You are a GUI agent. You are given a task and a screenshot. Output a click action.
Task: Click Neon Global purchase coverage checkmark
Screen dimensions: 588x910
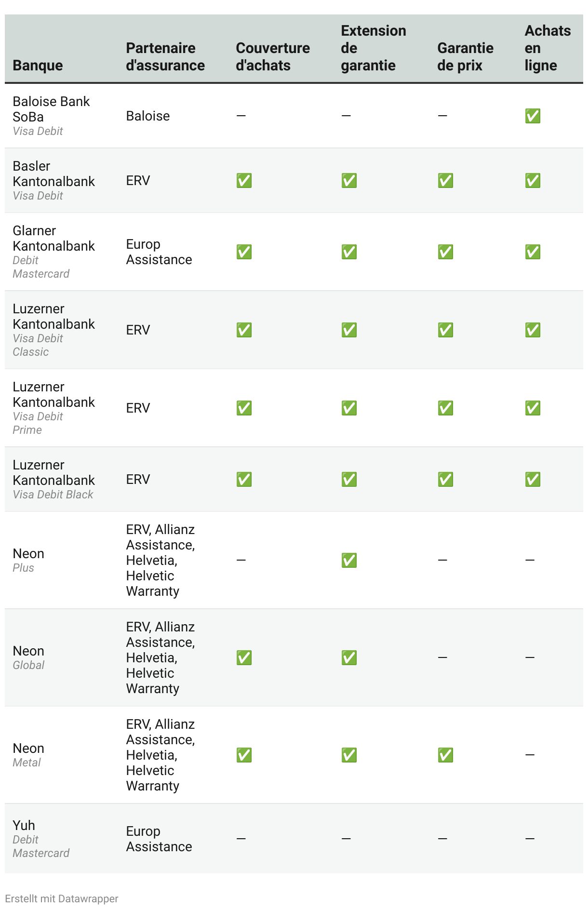244,658
